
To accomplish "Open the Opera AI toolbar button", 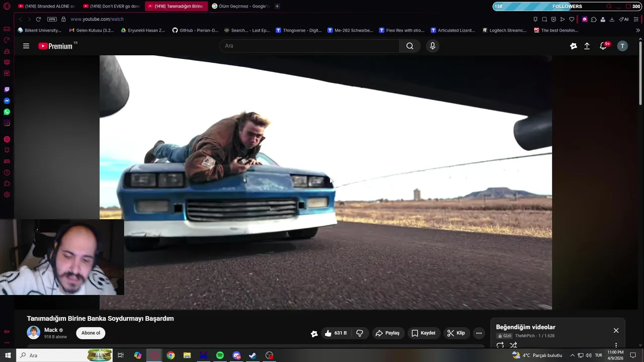I will [x=624, y=19].
